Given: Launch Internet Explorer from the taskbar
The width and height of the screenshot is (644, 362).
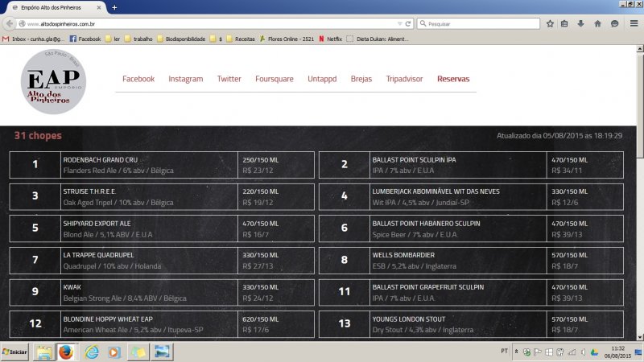Looking at the screenshot, I should (92, 352).
